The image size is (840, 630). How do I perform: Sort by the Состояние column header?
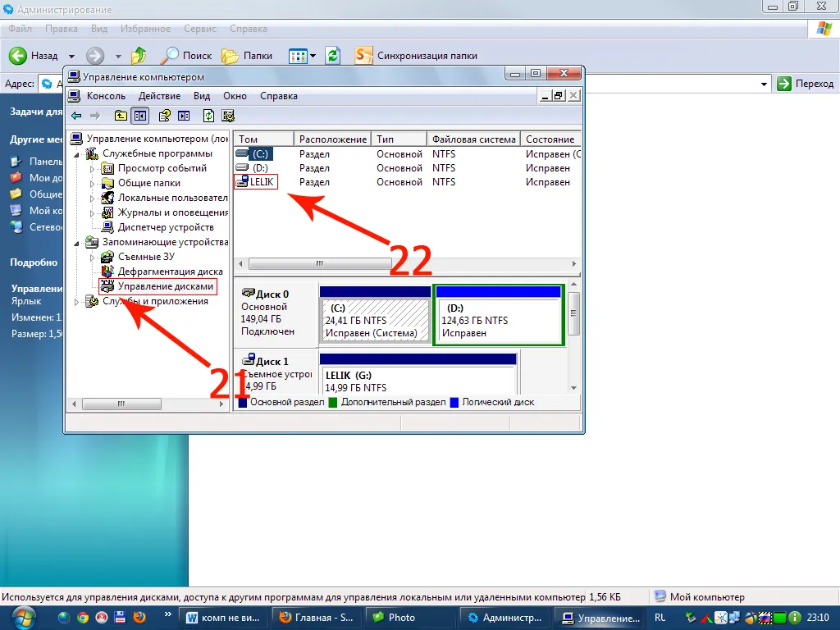(550, 139)
